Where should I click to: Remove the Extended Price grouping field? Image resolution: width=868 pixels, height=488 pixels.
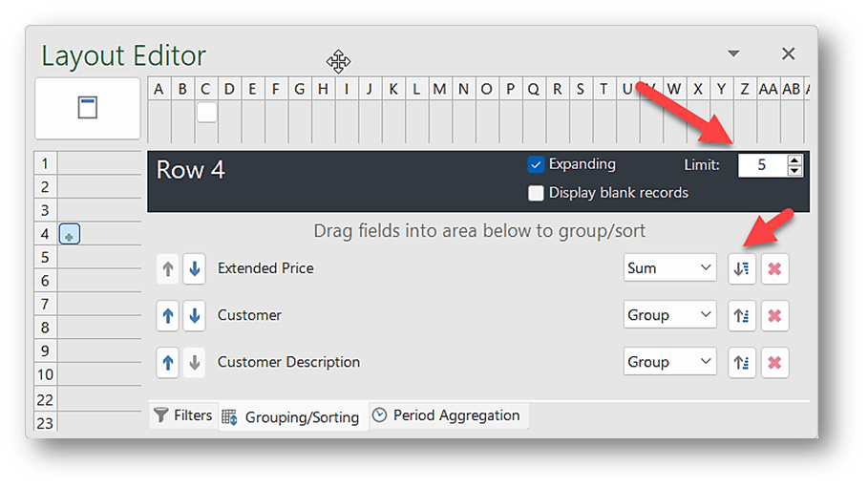click(774, 269)
